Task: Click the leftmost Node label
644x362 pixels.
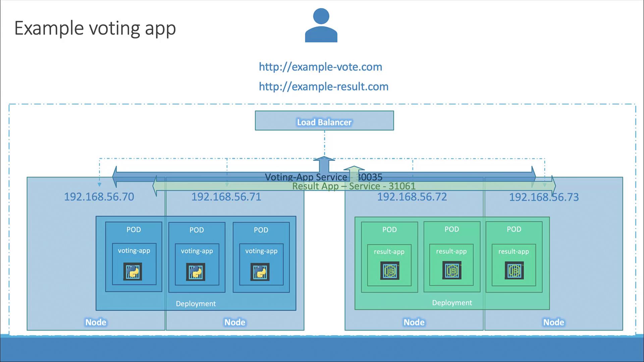Action: pos(96,322)
